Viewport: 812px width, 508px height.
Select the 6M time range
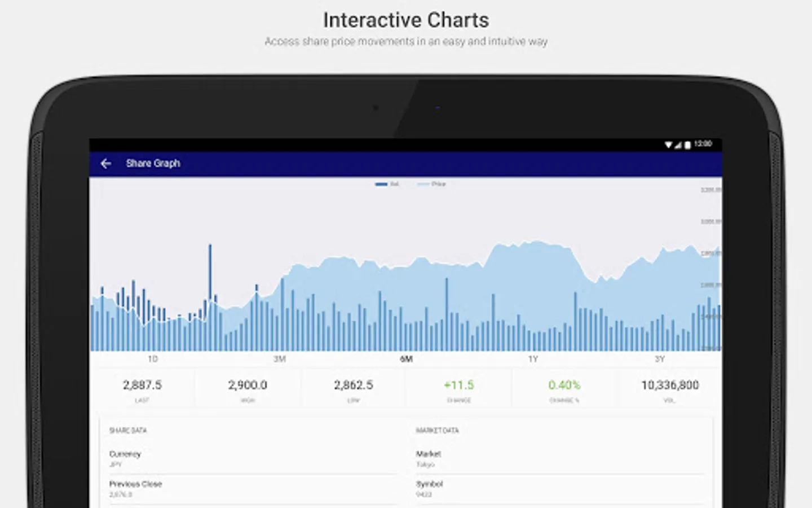click(406, 359)
